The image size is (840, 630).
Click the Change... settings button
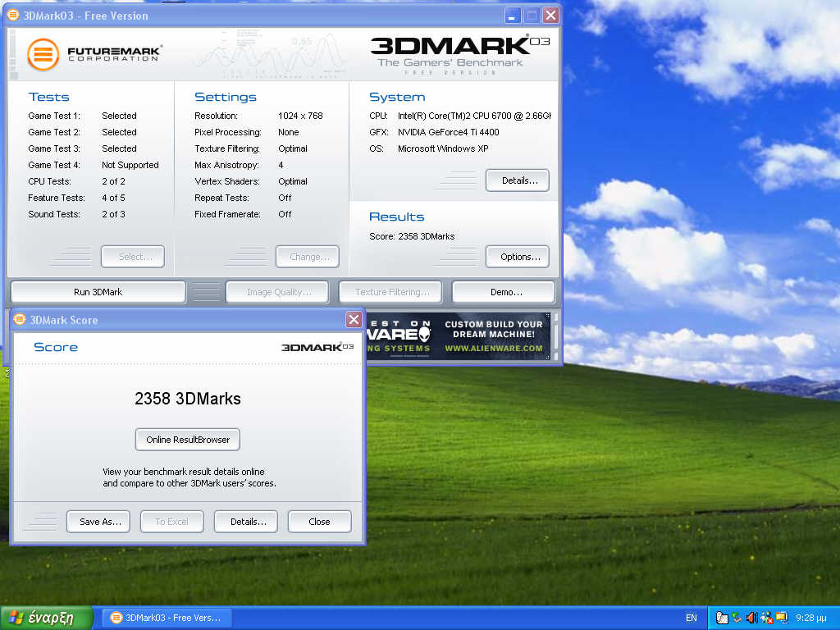308,257
